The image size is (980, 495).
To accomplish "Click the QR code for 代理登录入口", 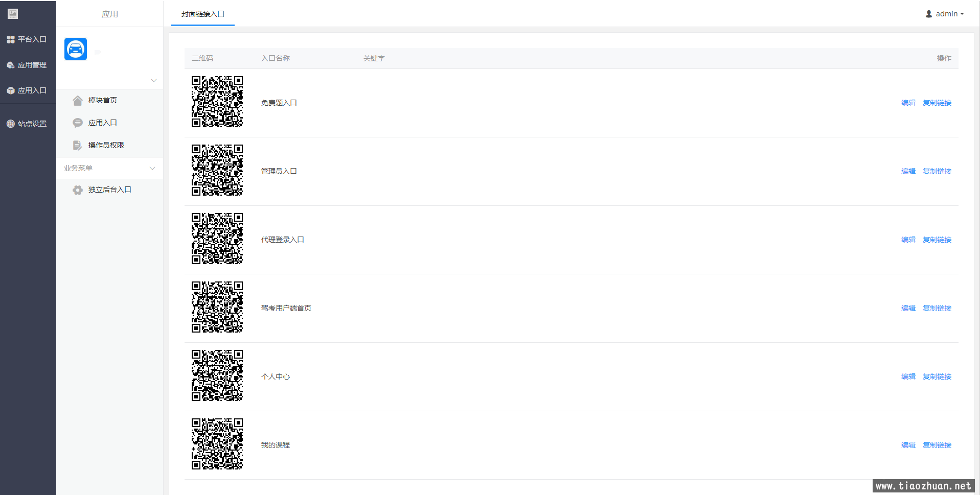I will click(217, 239).
